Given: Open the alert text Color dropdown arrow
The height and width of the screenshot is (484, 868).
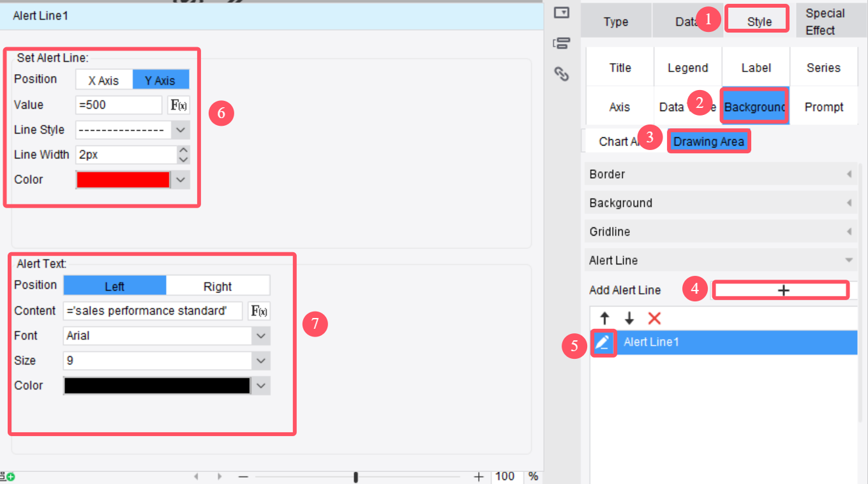Looking at the screenshot, I should [x=261, y=386].
